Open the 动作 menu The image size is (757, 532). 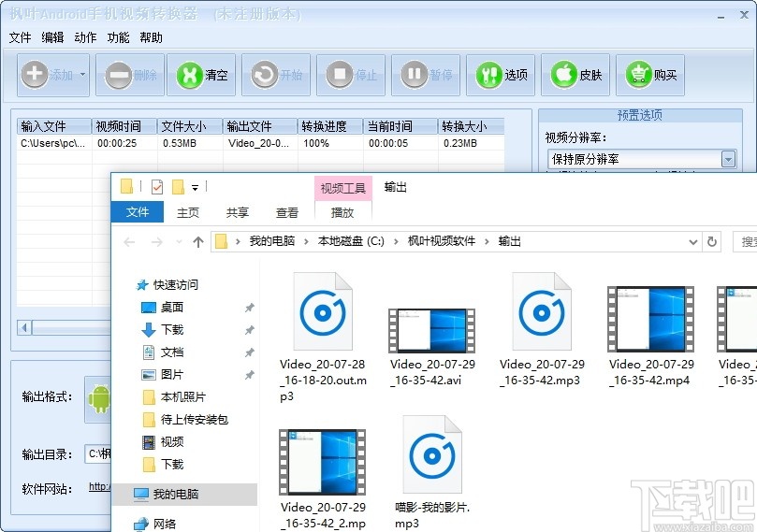(85, 37)
